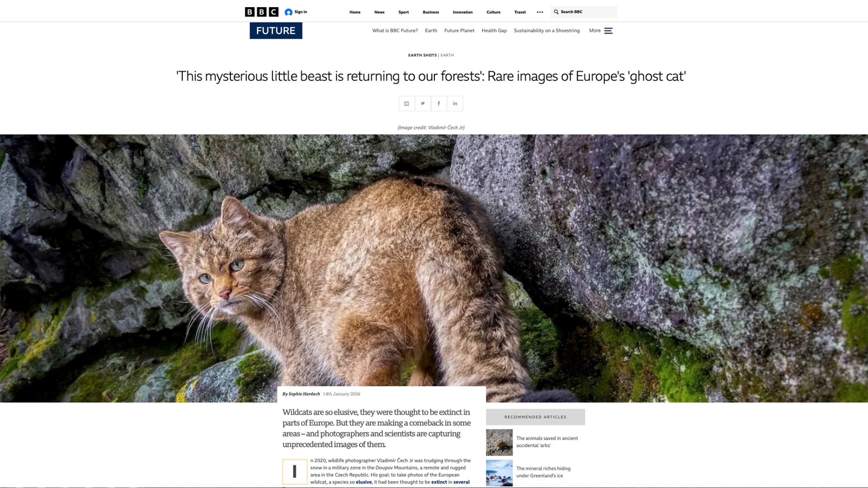
Task: Share article on LinkedIn icon
Action: point(455,103)
